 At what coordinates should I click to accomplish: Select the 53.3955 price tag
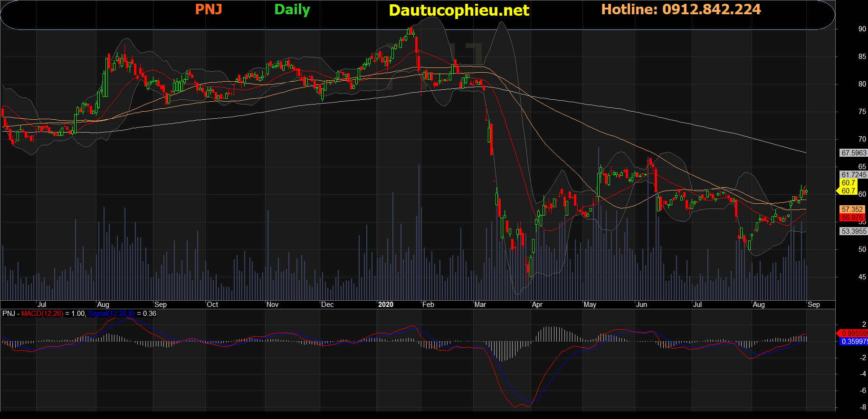[853, 231]
